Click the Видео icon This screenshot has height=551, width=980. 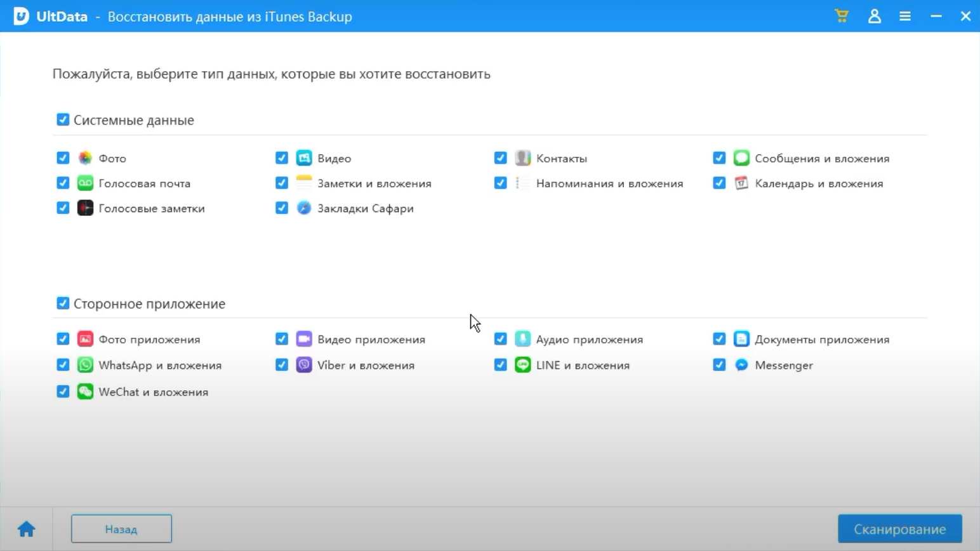[304, 157]
